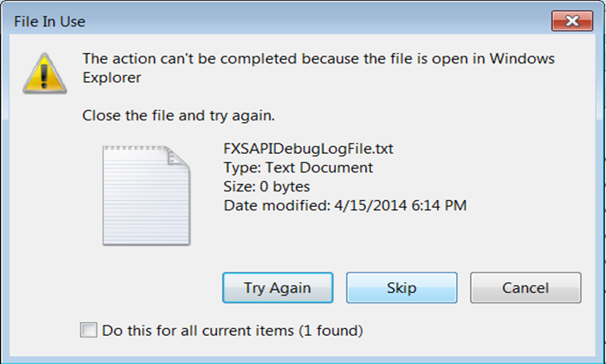
Task: Click the FXSAPIDebugLogFile.txt file name
Action: [308, 150]
